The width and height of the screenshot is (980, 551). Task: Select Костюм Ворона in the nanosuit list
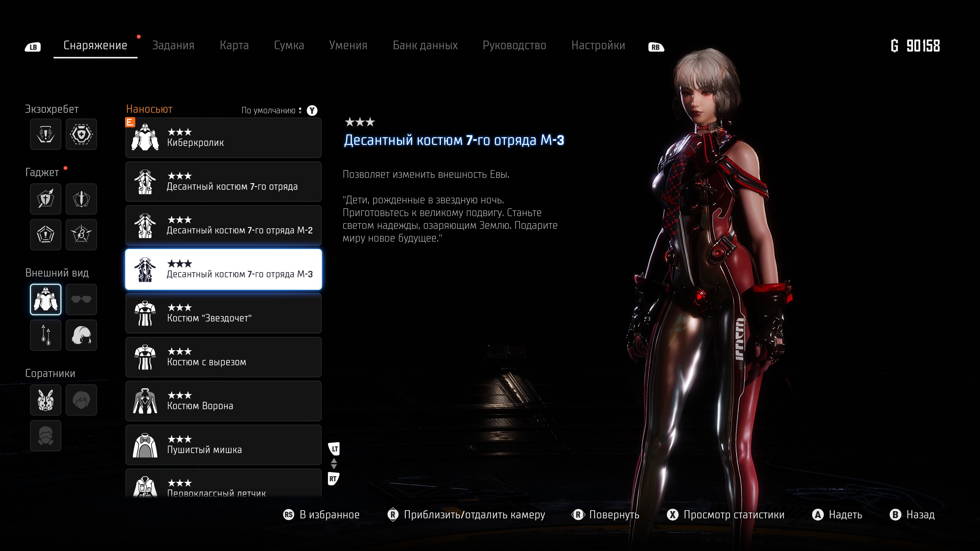point(223,401)
